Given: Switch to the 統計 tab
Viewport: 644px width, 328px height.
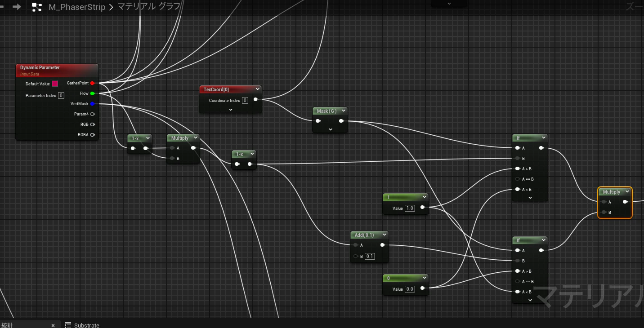Looking at the screenshot, I should [7, 325].
